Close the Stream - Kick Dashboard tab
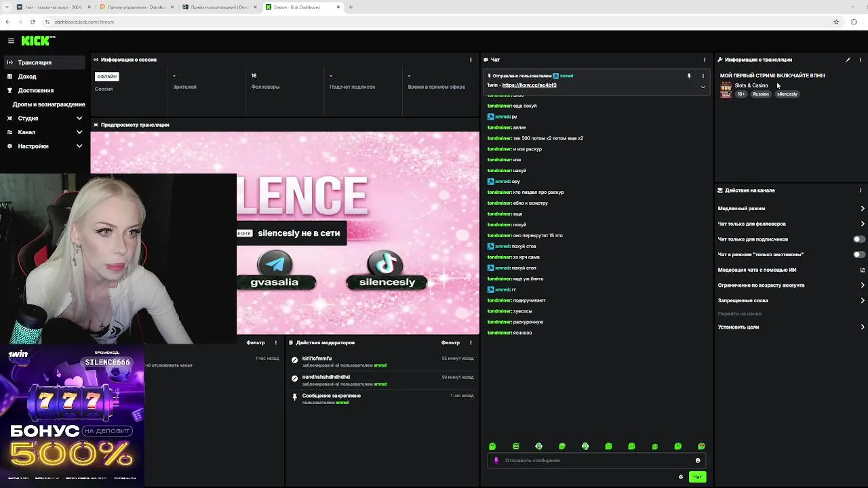 coord(338,7)
